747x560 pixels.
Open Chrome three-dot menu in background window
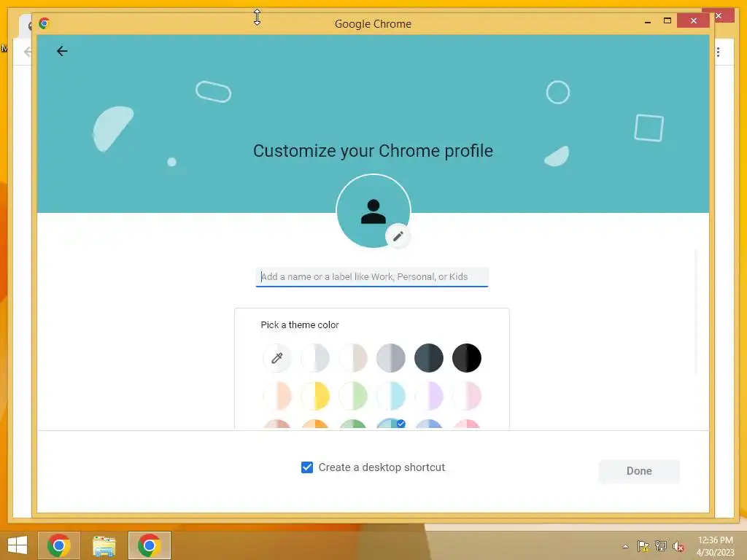(718, 52)
